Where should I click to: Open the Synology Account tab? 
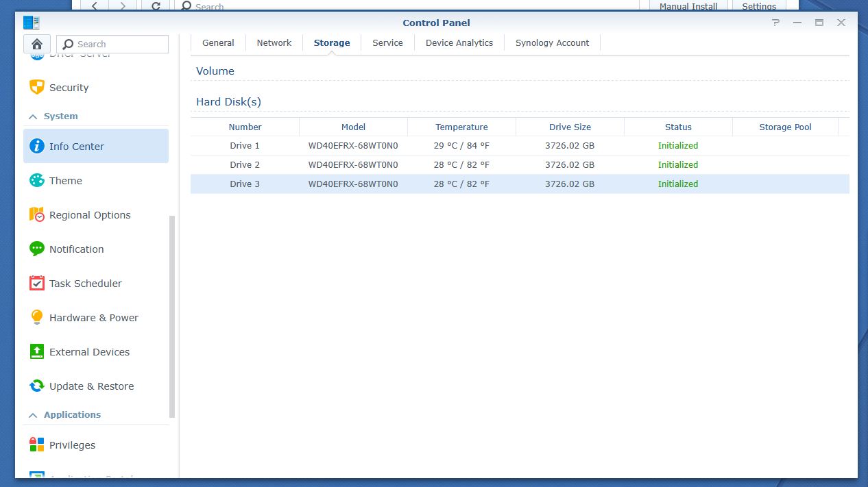click(552, 42)
